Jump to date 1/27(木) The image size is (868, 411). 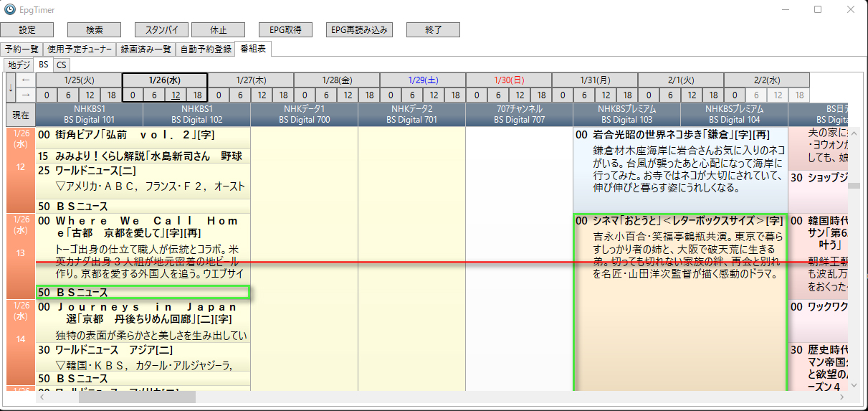point(251,80)
